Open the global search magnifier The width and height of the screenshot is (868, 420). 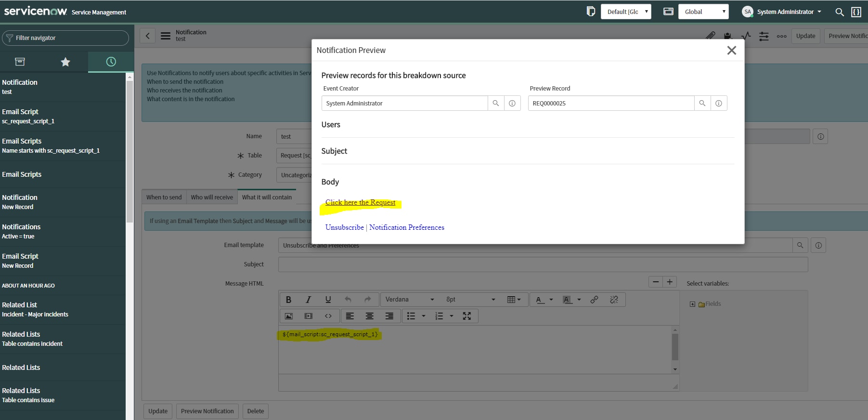pyautogui.click(x=839, y=12)
